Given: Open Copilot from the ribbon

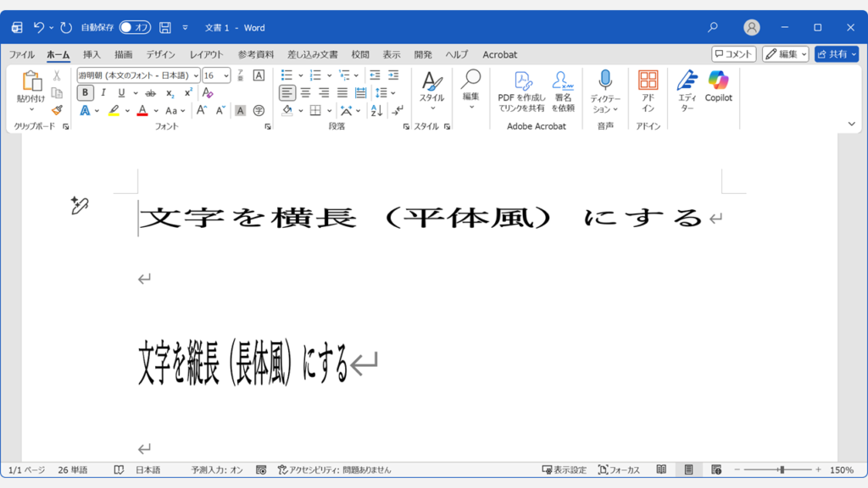Looking at the screenshot, I should click(x=718, y=89).
